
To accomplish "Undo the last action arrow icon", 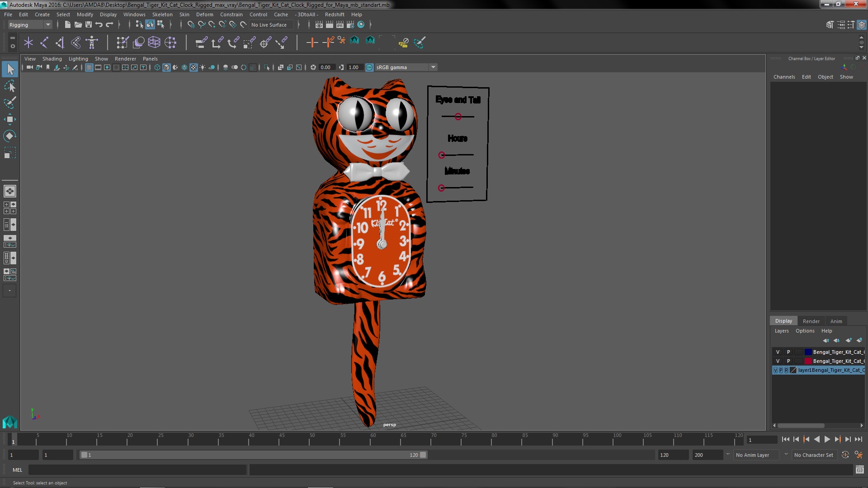I will (x=99, y=24).
